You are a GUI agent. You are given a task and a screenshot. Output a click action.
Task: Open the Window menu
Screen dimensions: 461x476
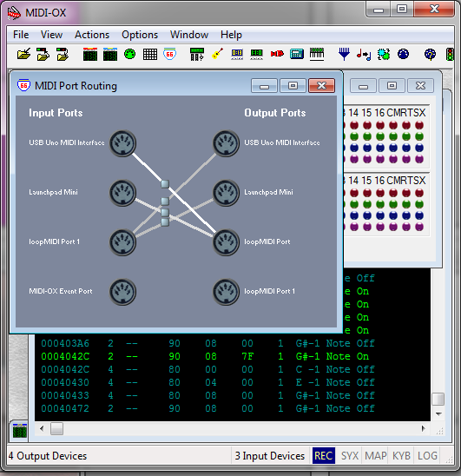[x=189, y=35]
